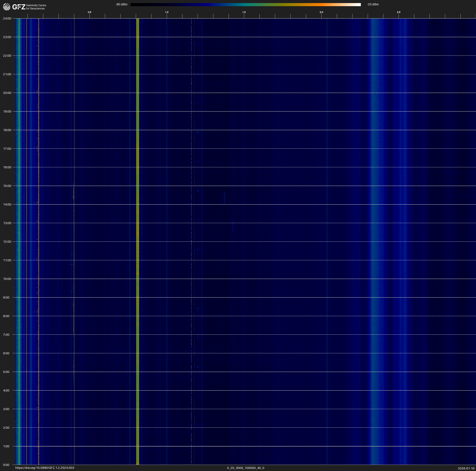Image resolution: width=476 pixels, height=471 pixels.
Task: Open the doi.org GFZ dataset link
Action: click(x=45, y=468)
